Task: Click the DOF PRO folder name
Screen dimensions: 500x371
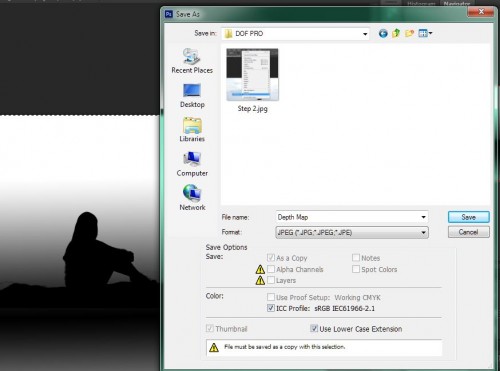Action: (x=249, y=34)
